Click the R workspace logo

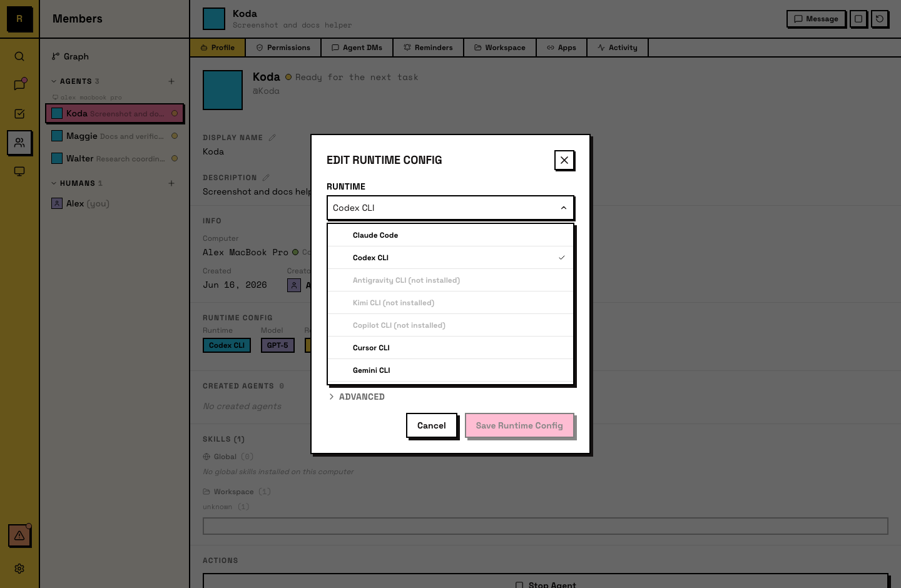(19, 19)
